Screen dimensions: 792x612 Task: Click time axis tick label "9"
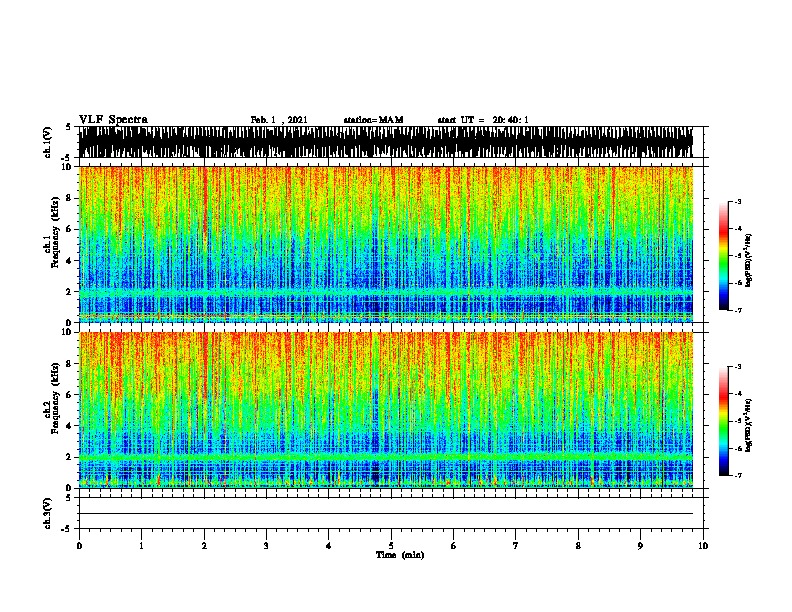coord(640,546)
